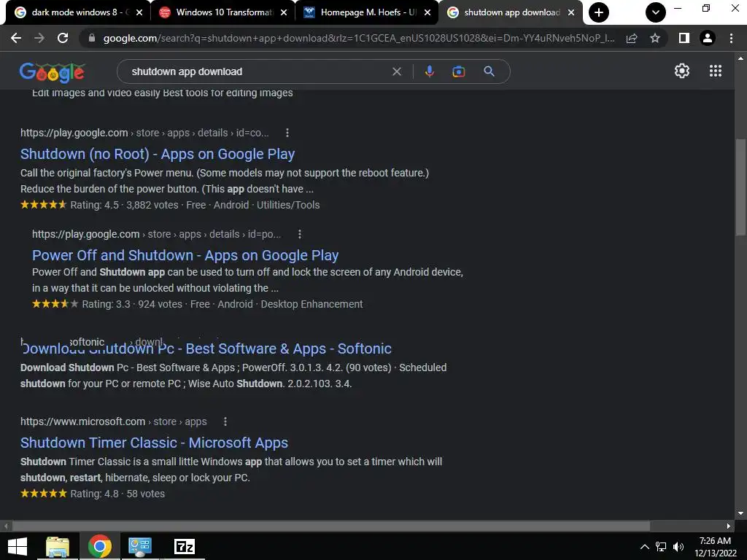Click the scroll down arrow
Screen dimensions: 747x560
(740, 513)
